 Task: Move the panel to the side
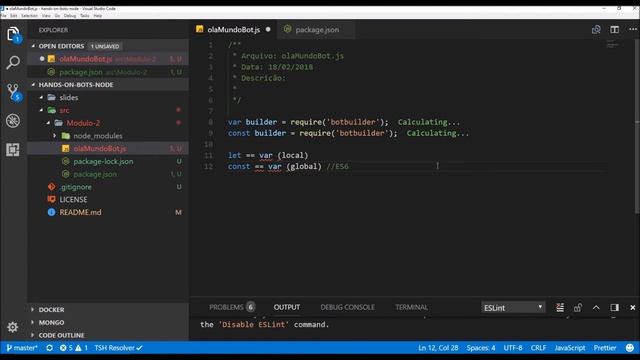(x=614, y=307)
